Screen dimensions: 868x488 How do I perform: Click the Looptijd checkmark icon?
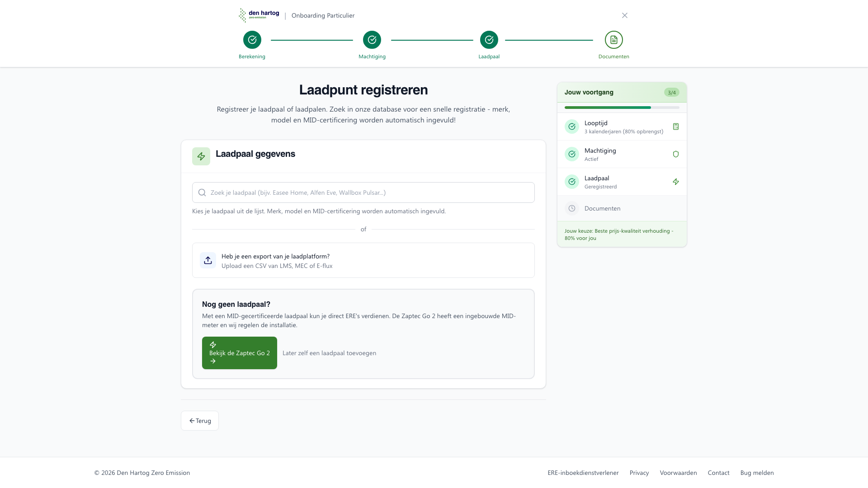pos(572,127)
